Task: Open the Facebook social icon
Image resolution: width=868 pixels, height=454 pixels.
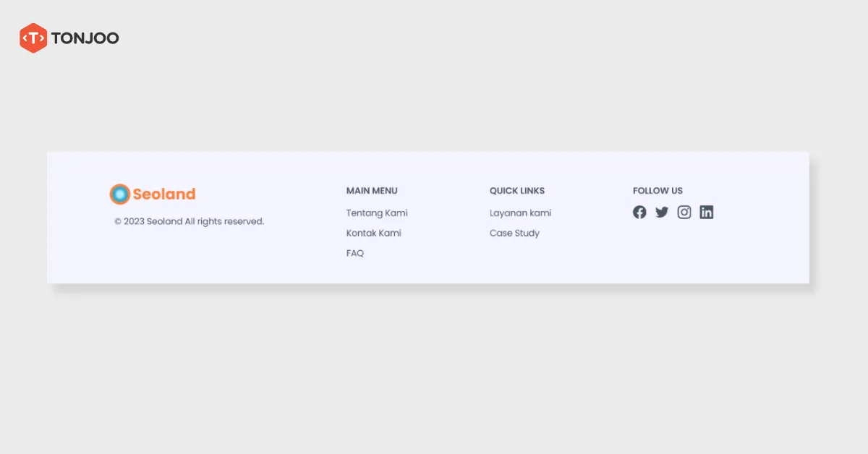Action: click(639, 212)
